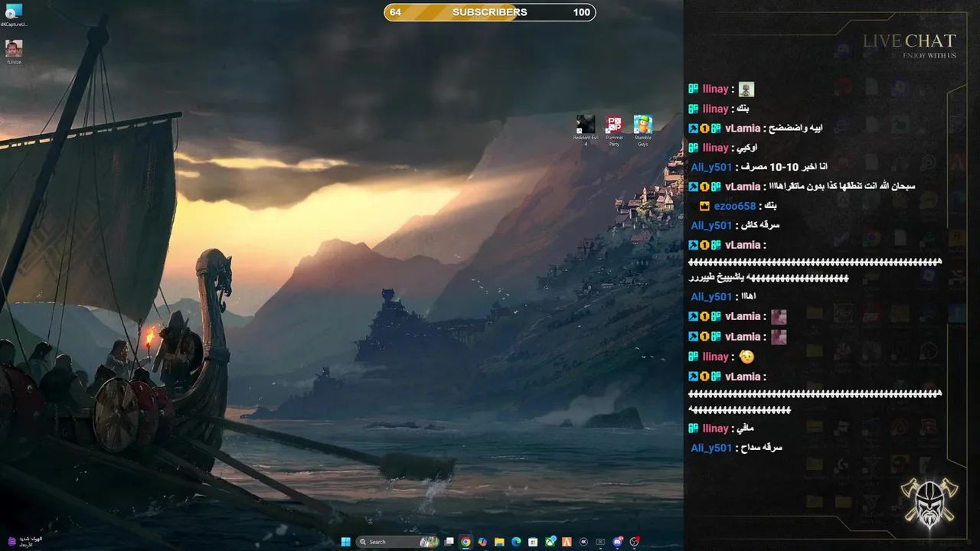
Task: Switch to Google Chrome on the taskbar
Action: click(x=465, y=542)
